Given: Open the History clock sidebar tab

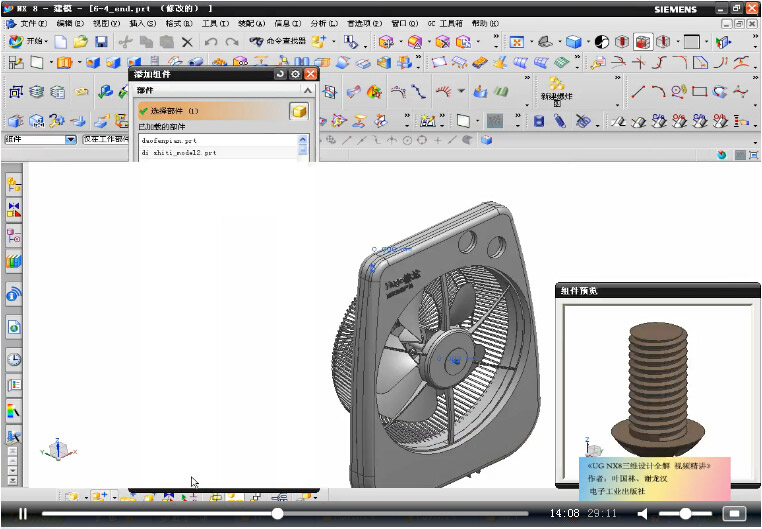Looking at the screenshot, I should [x=14, y=359].
